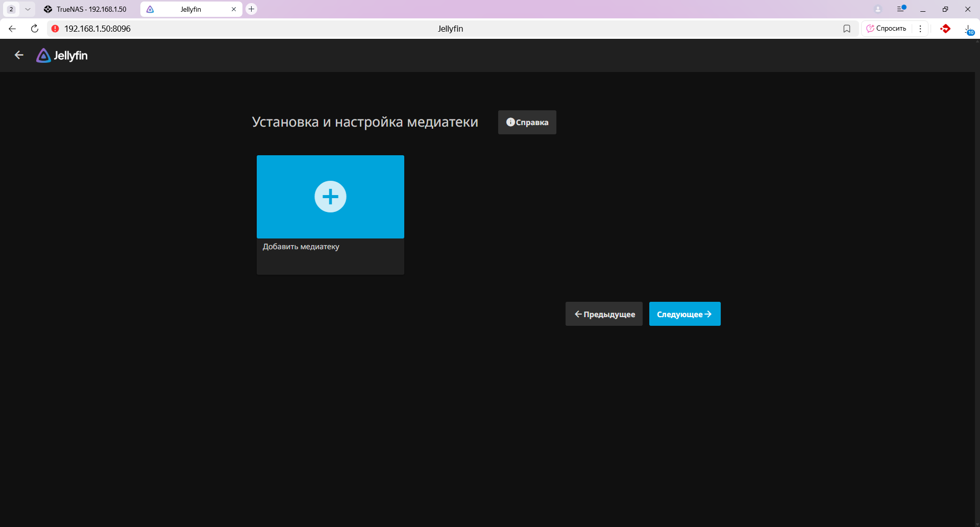Open the browser side menu with blue dot

tap(901, 9)
